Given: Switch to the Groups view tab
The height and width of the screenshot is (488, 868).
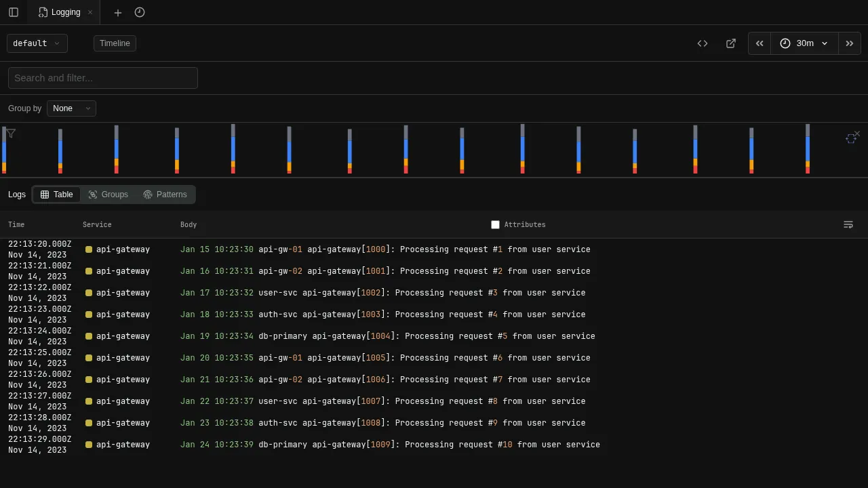Looking at the screenshot, I should click(x=108, y=195).
